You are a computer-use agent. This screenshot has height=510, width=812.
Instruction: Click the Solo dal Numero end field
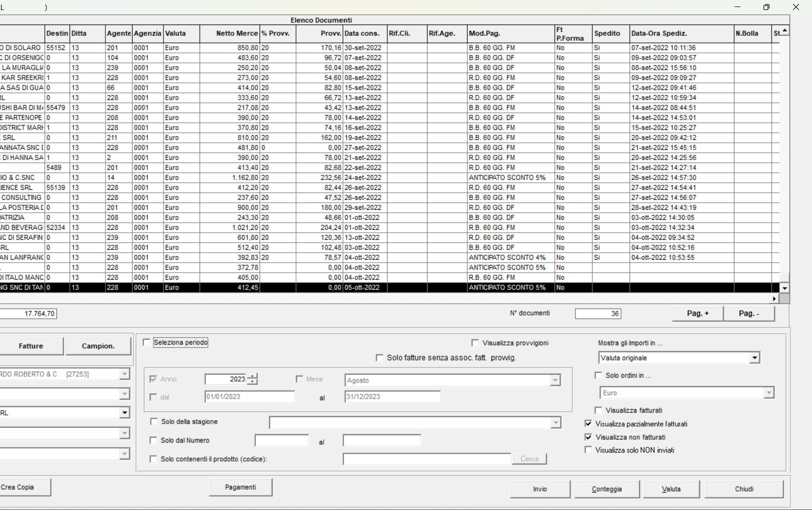[382, 440]
